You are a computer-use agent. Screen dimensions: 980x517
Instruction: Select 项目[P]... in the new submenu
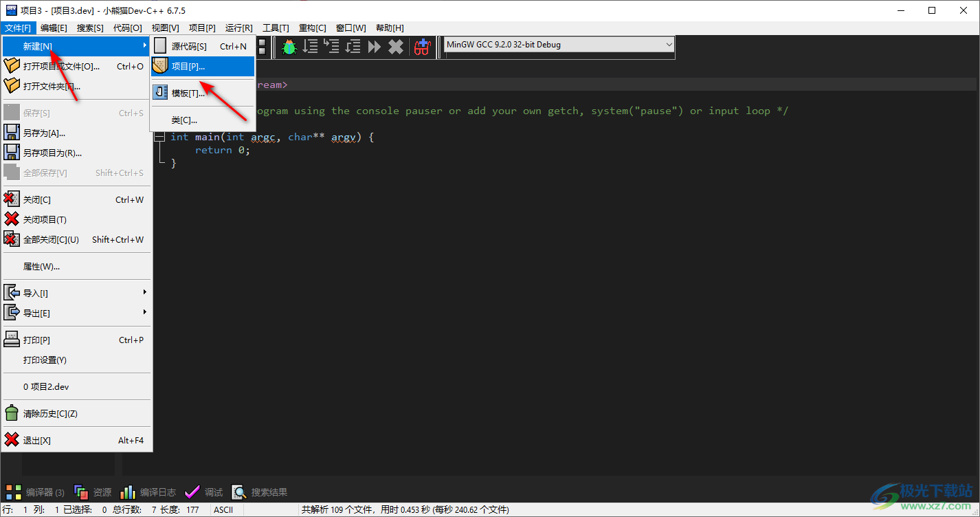(x=203, y=66)
